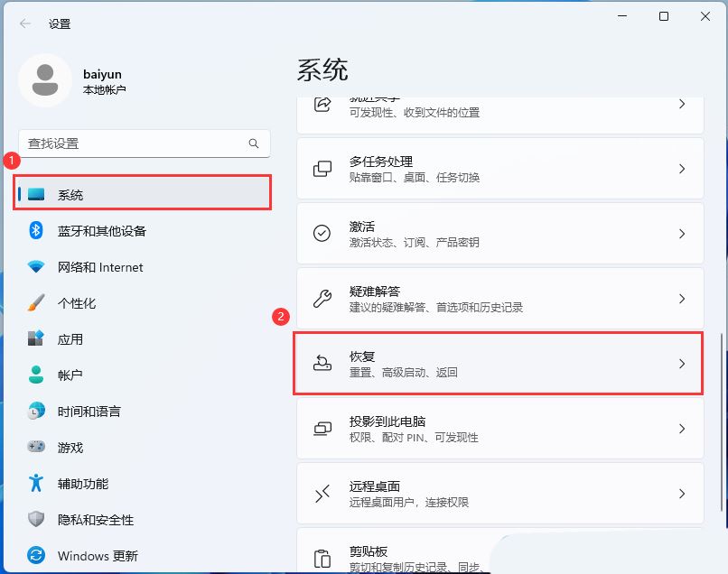Open 疑难解答 settings card
Image resolution: width=728 pixels, height=574 pixels.
500,299
